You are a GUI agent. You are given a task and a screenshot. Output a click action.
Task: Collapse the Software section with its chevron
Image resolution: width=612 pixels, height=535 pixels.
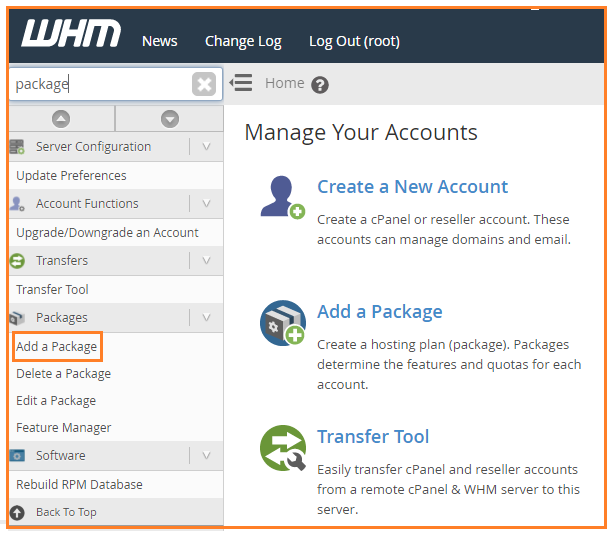click(206, 455)
